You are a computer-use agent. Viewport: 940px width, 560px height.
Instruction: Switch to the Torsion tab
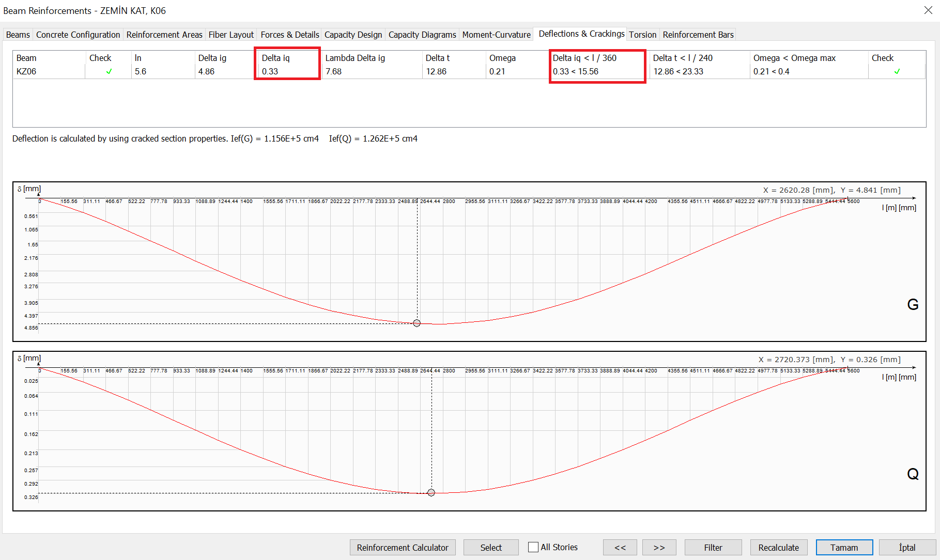click(x=642, y=34)
